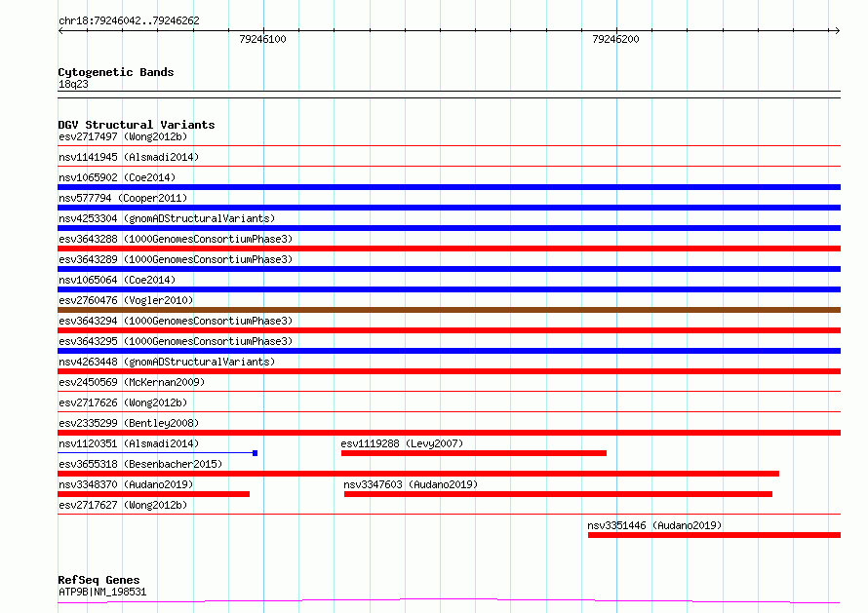Open variant nsv1065902 (Coe2014)
The image size is (868, 613).
[x=117, y=177]
